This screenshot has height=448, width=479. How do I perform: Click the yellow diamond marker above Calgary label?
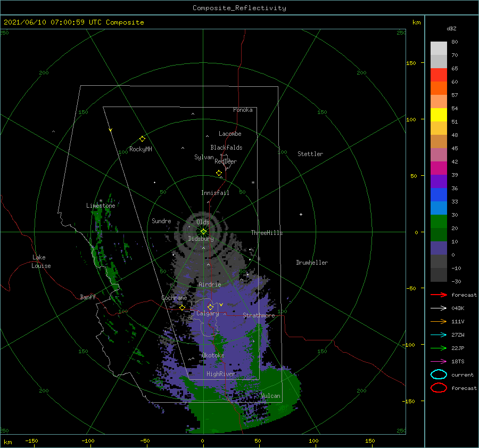click(210, 307)
